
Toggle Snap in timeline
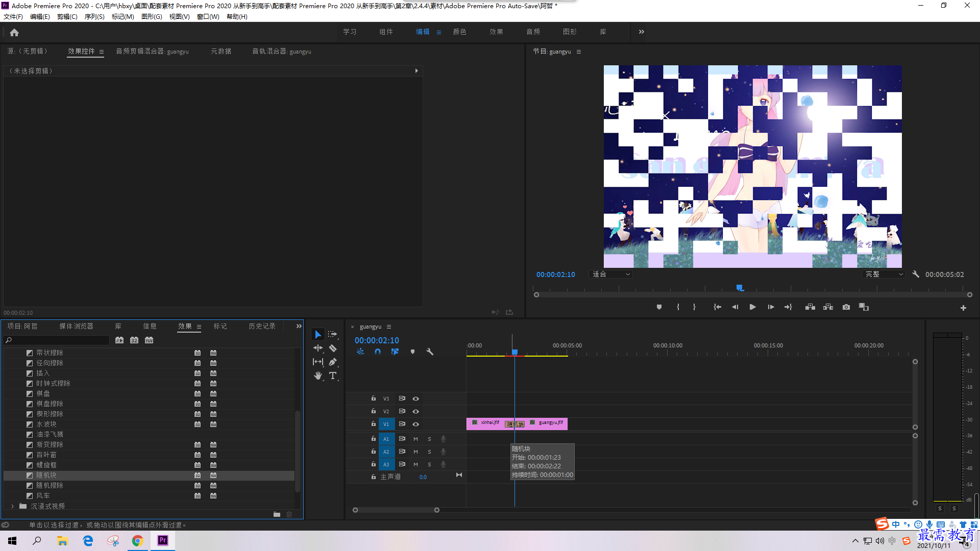[x=378, y=352]
